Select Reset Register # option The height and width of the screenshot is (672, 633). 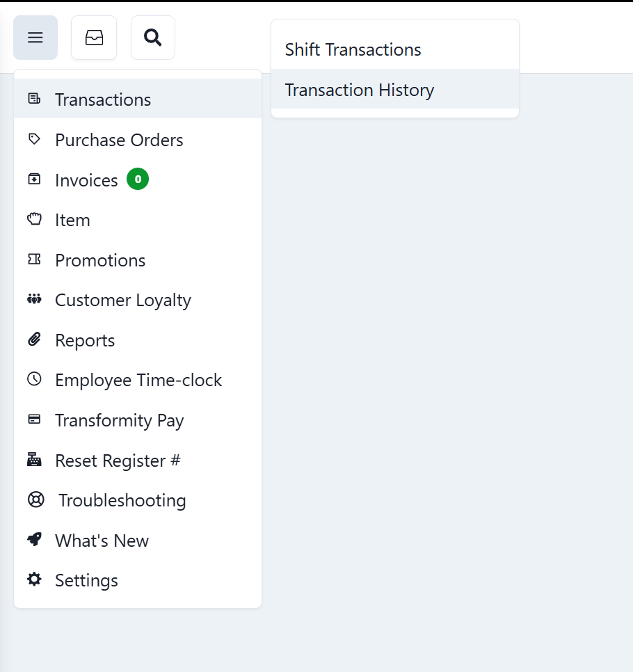pos(118,461)
